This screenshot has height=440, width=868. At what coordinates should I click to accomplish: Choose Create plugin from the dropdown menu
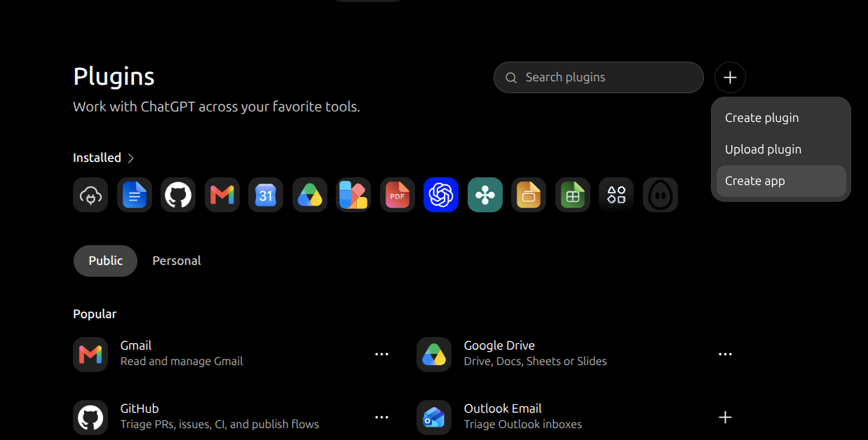[x=781, y=118]
